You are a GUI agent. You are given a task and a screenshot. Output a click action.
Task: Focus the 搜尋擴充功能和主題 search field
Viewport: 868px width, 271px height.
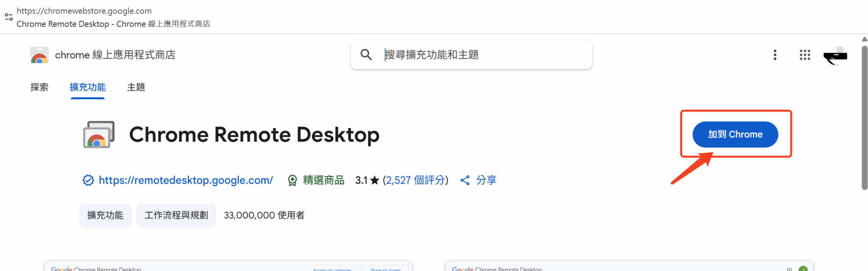(471, 55)
